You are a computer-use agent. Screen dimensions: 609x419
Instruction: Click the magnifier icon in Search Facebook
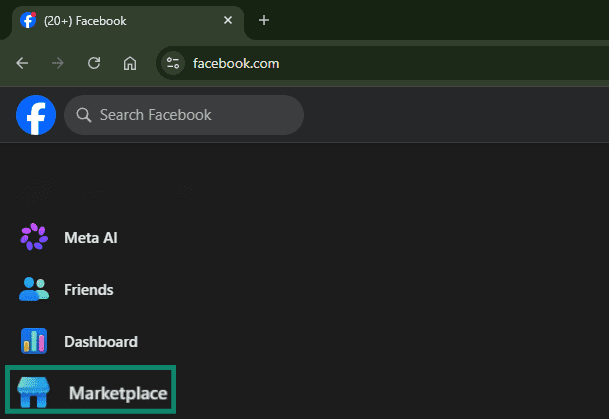click(84, 115)
